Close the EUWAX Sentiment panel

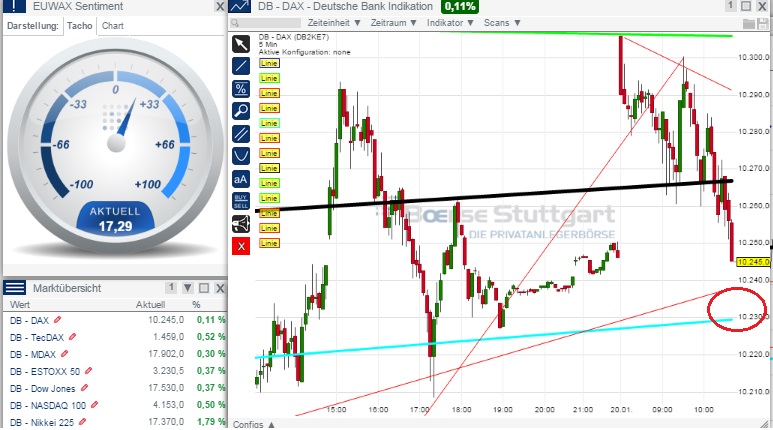pos(220,6)
